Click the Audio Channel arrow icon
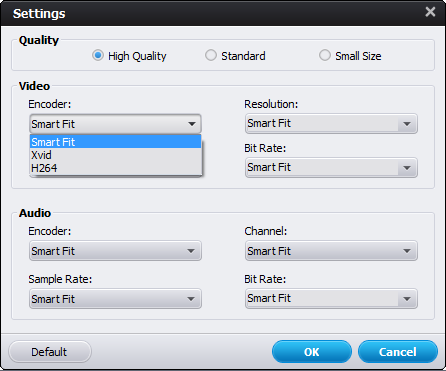446x371 pixels. tap(407, 251)
